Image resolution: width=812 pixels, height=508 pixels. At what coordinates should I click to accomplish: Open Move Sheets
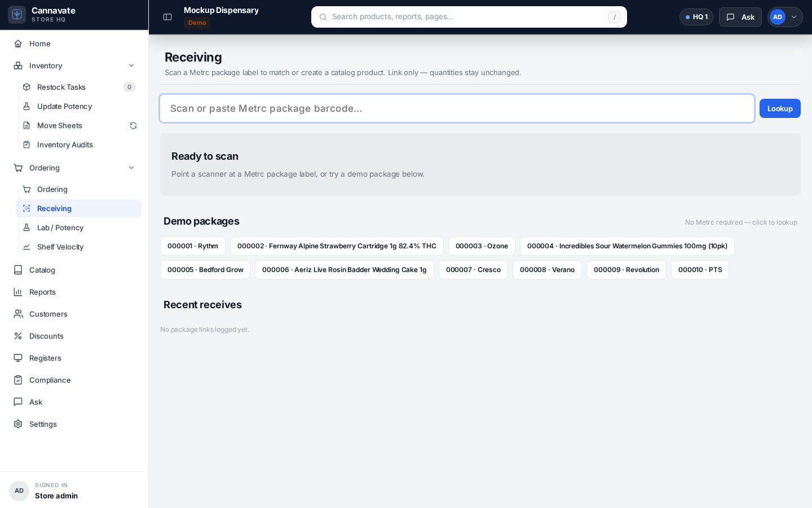click(79, 125)
